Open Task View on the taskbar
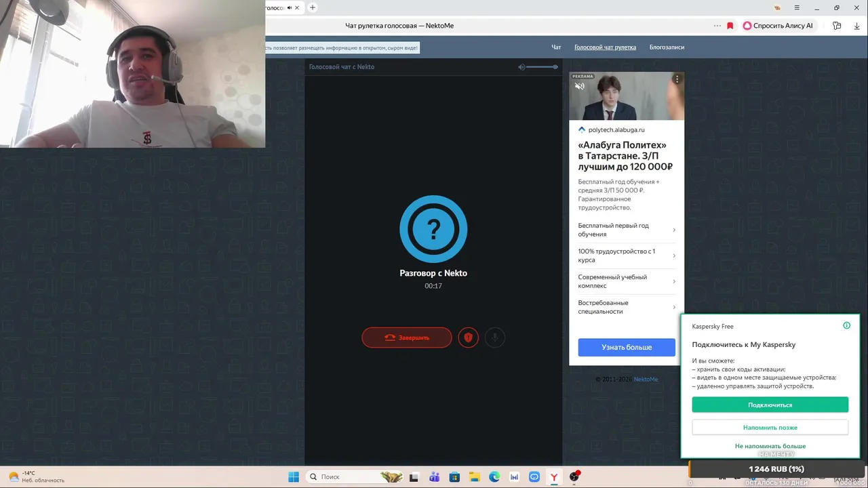Image resolution: width=868 pixels, height=488 pixels. pyautogui.click(x=414, y=477)
